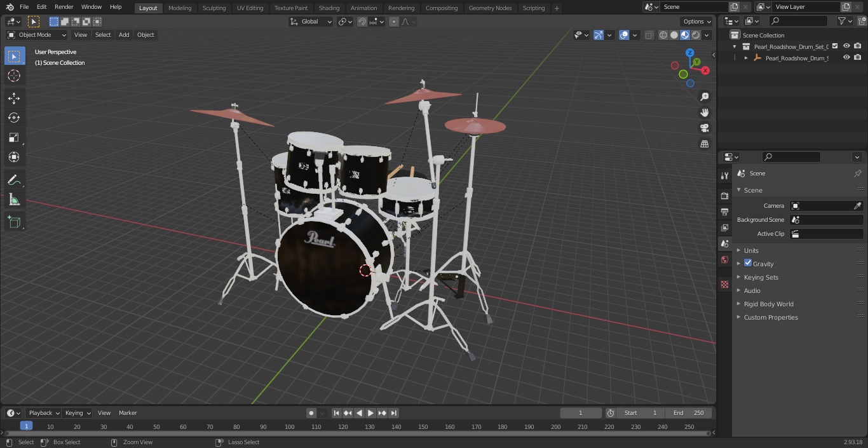Click the zoom magnifier viewport icon
This screenshot has height=448, width=868.
(x=704, y=97)
